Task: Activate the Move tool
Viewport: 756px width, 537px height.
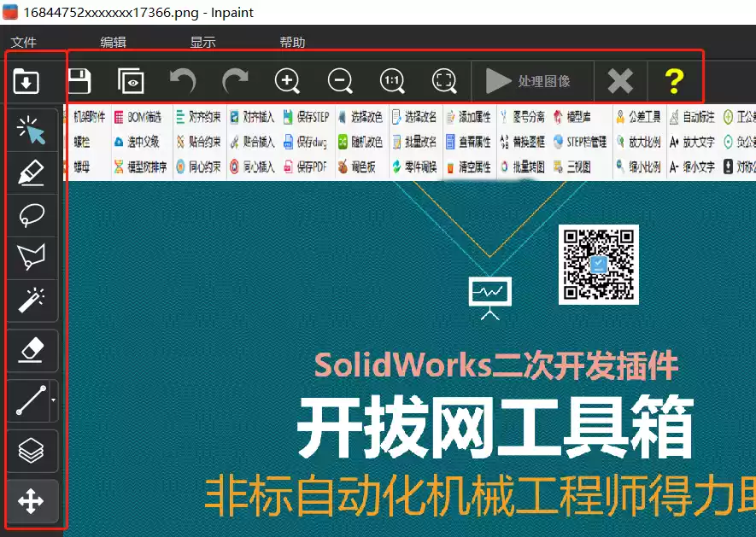Action: (32, 501)
